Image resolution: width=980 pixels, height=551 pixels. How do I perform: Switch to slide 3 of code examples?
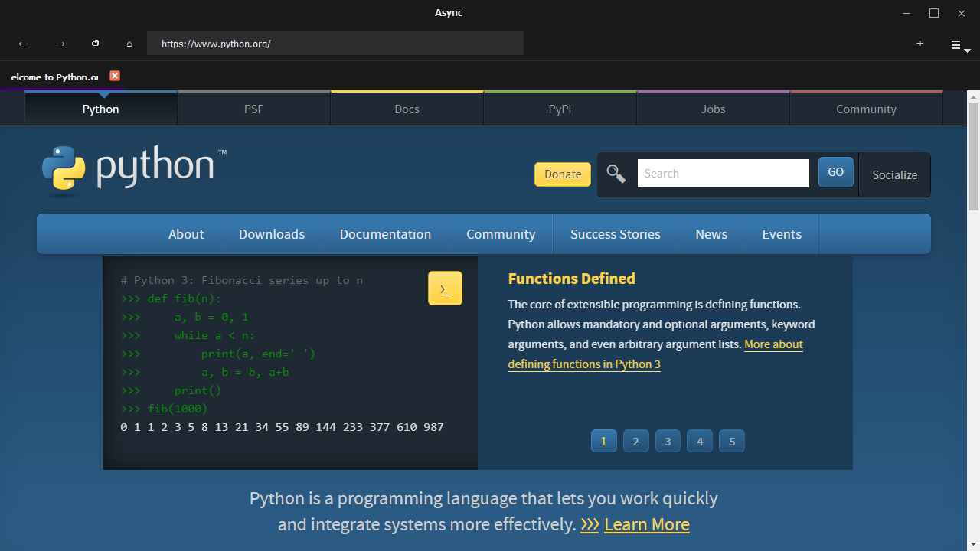click(668, 441)
